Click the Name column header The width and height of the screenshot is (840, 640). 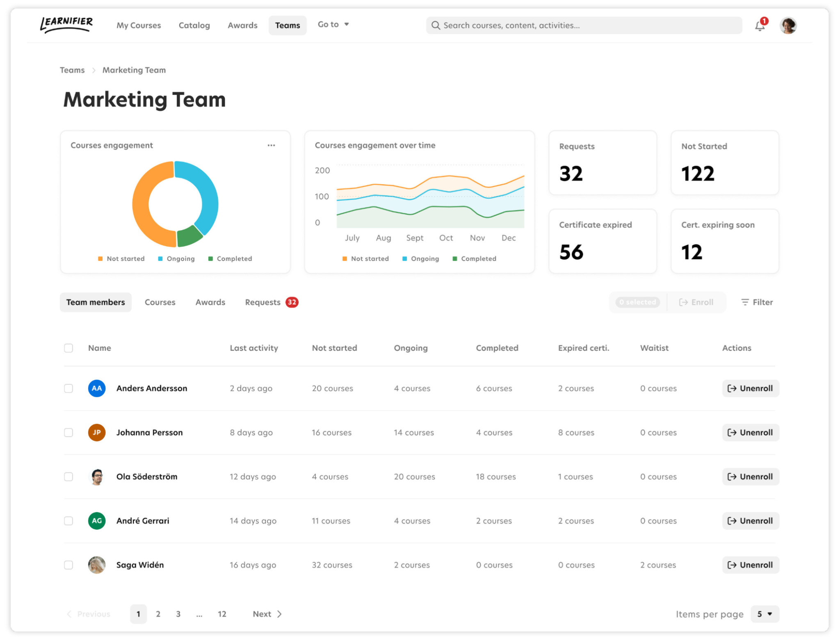click(x=100, y=348)
